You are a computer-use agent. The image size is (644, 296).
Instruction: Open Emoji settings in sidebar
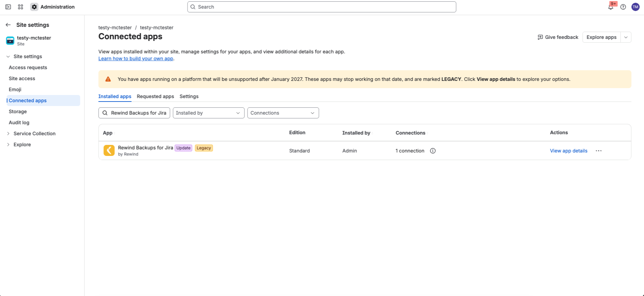[x=15, y=89]
